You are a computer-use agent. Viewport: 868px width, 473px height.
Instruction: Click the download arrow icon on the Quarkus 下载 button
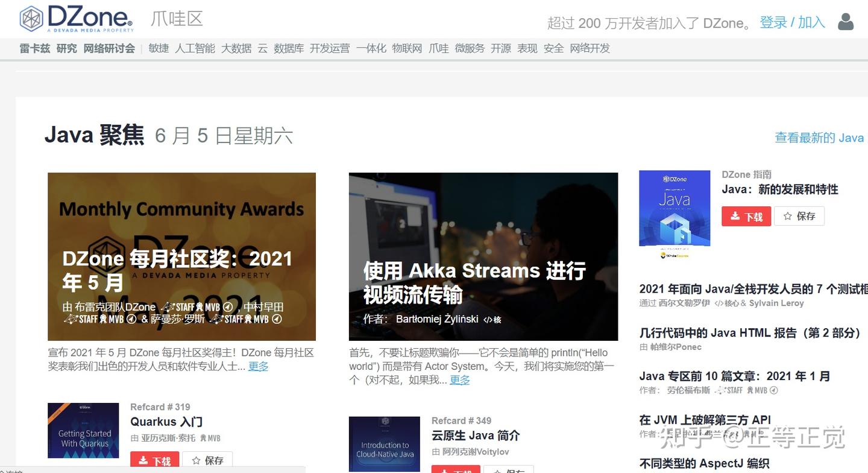[x=143, y=460]
